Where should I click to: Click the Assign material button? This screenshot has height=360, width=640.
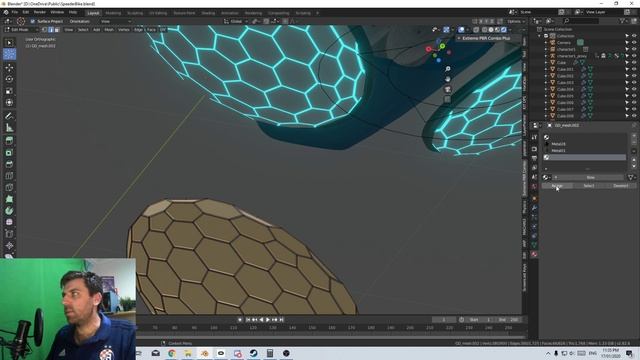(x=557, y=186)
